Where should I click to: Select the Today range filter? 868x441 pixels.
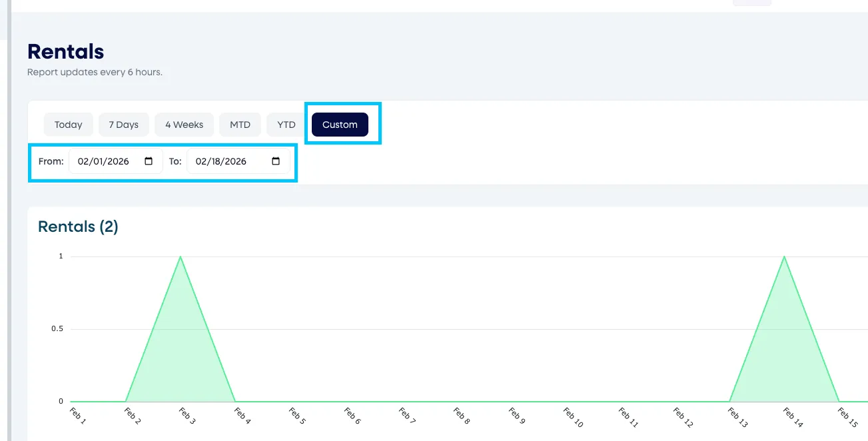(69, 125)
